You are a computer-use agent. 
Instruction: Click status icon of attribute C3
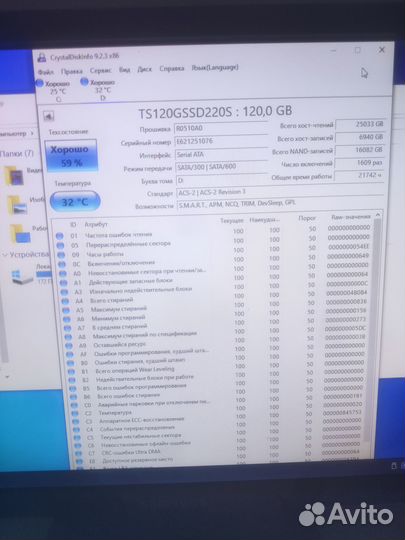tap(76, 422)
